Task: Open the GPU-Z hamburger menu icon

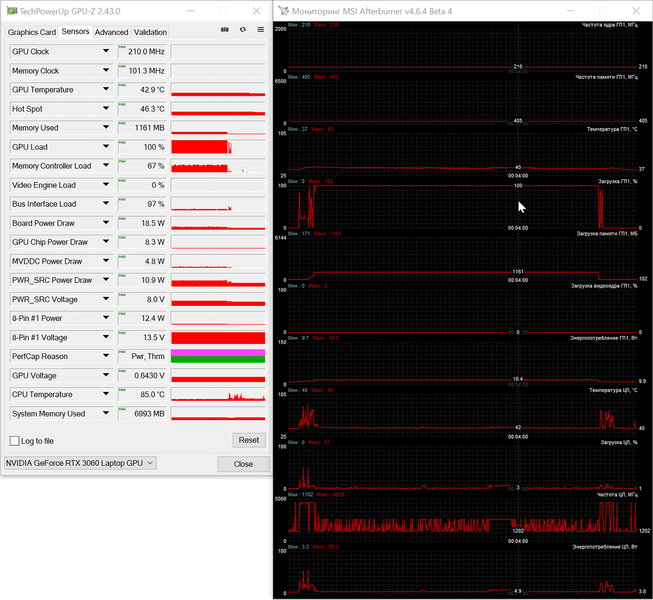Action: click(261, 30)
